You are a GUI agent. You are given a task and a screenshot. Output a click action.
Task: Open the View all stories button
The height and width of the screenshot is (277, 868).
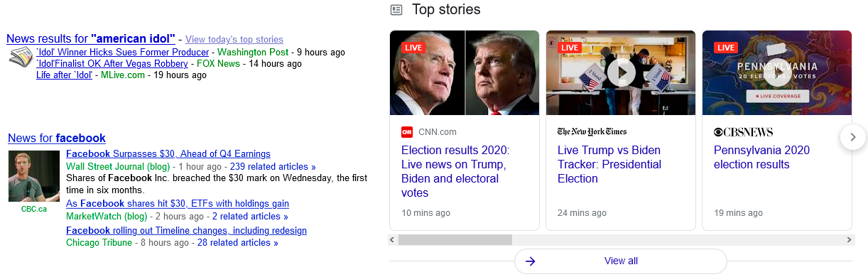point(621,261)
